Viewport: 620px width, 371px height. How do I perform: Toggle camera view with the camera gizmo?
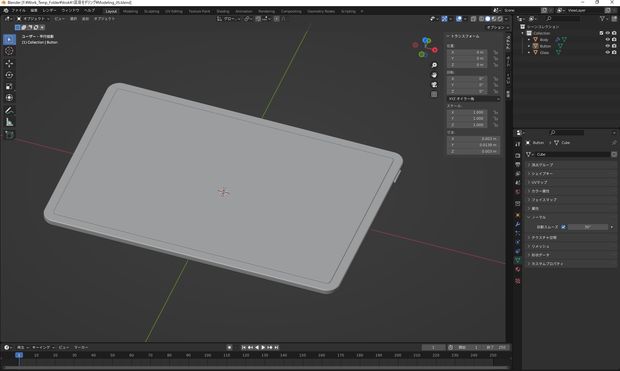[434, 85]
